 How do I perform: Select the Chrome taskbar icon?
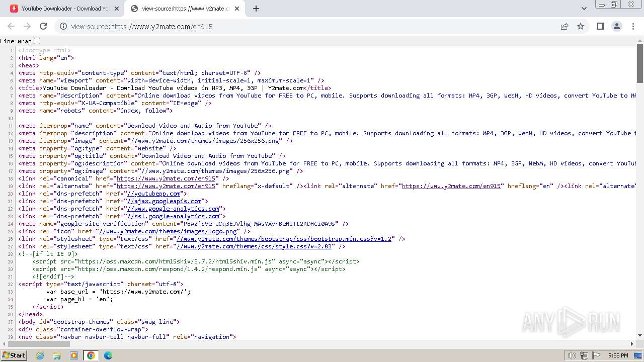pos(91,355)
